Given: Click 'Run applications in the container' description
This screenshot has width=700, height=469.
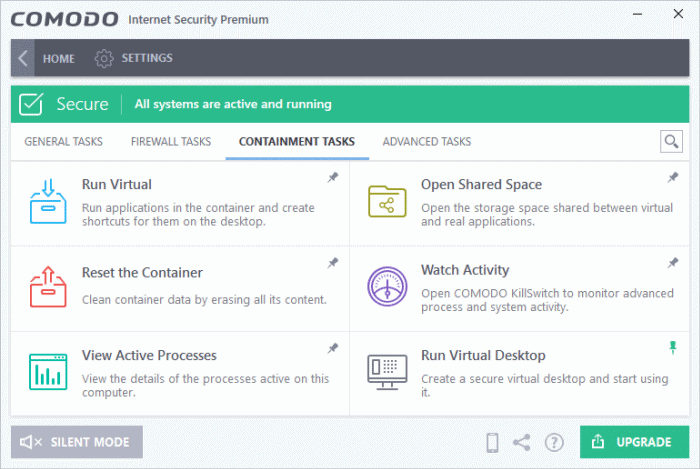Looking at the screenshot, I should point(198,214).
